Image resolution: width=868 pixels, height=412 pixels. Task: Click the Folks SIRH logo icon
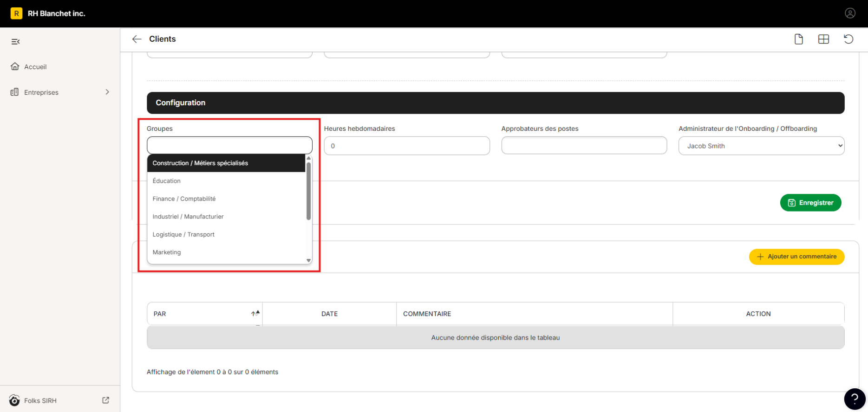tap(14, 400)
